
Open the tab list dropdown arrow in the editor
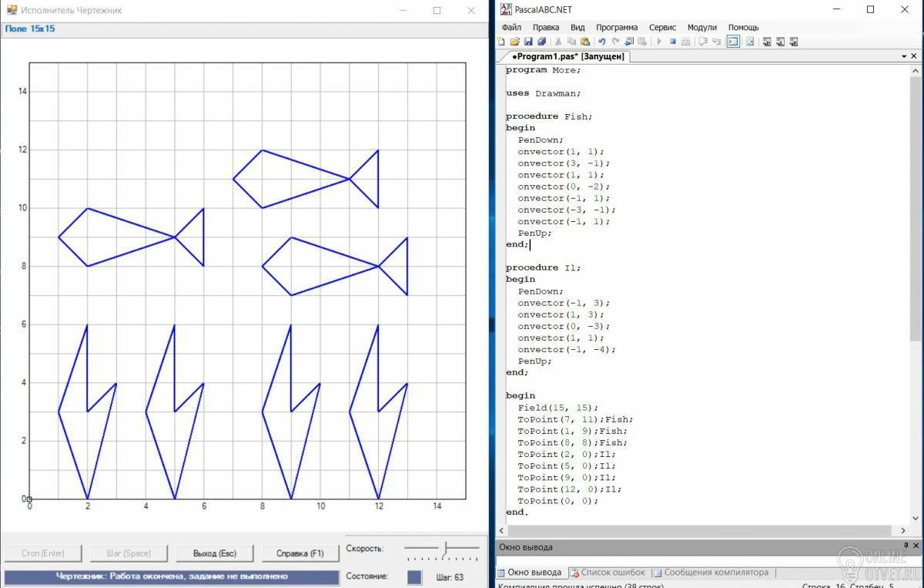tap(904, 56)
